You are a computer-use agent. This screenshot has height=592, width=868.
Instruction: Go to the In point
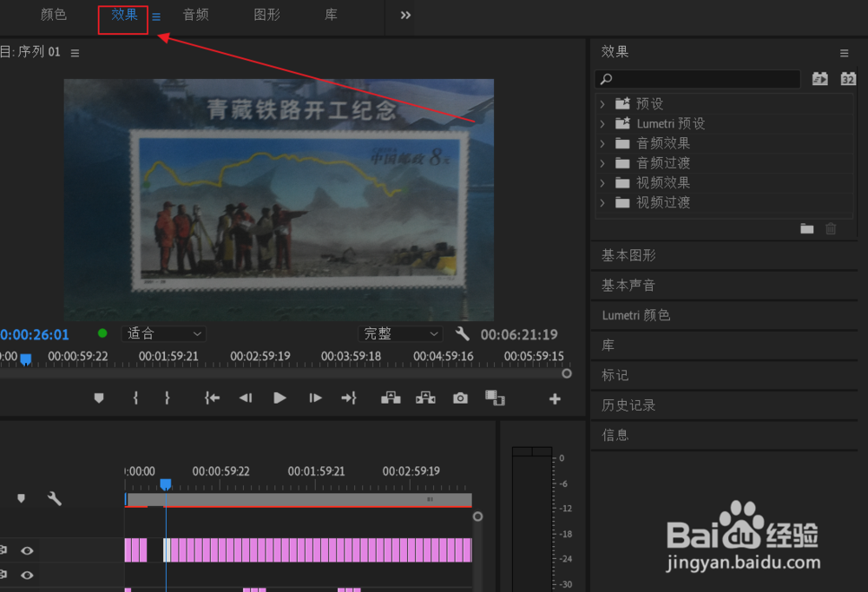[x=212, y=398]
